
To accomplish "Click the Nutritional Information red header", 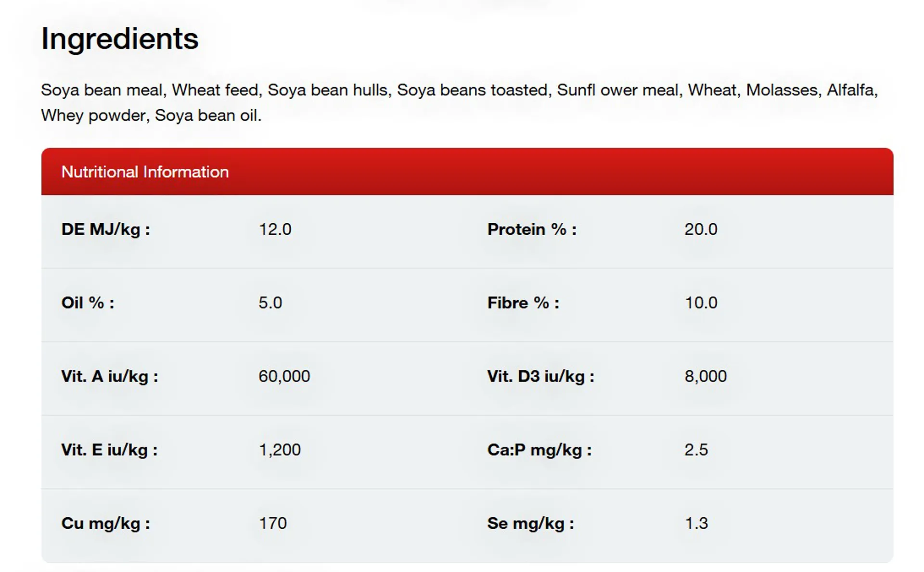I will point(145,172).
